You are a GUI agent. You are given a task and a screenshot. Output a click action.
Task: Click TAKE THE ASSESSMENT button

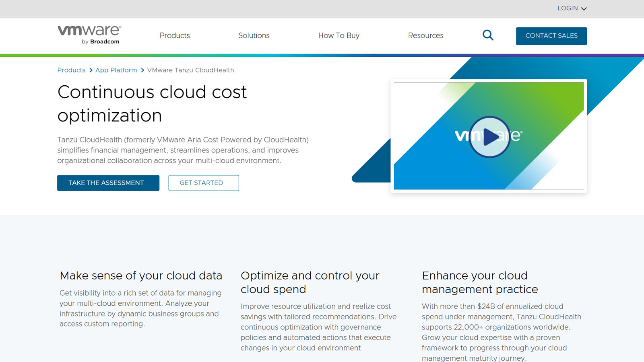click(108, 183)
